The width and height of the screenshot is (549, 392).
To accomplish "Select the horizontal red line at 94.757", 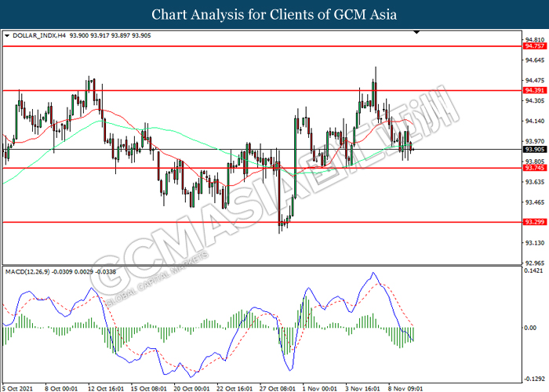I will 262,46.
